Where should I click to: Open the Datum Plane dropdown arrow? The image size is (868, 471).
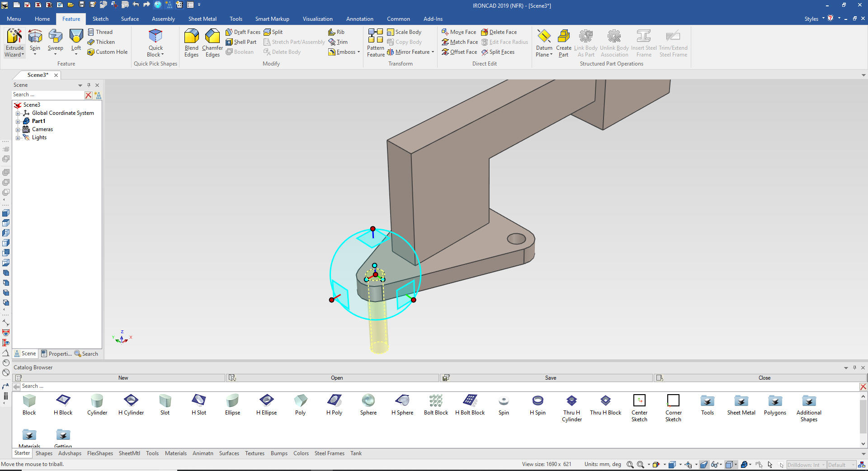pos(551,55)
